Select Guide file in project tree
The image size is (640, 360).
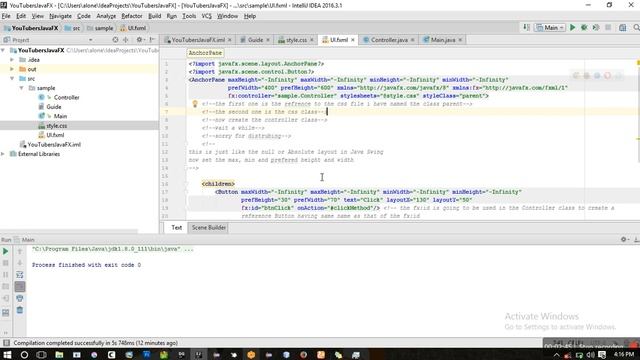pos(53,107)
